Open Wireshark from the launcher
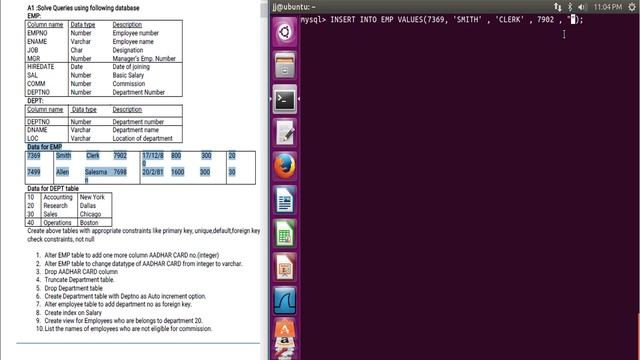 click(x=284, y=301)
